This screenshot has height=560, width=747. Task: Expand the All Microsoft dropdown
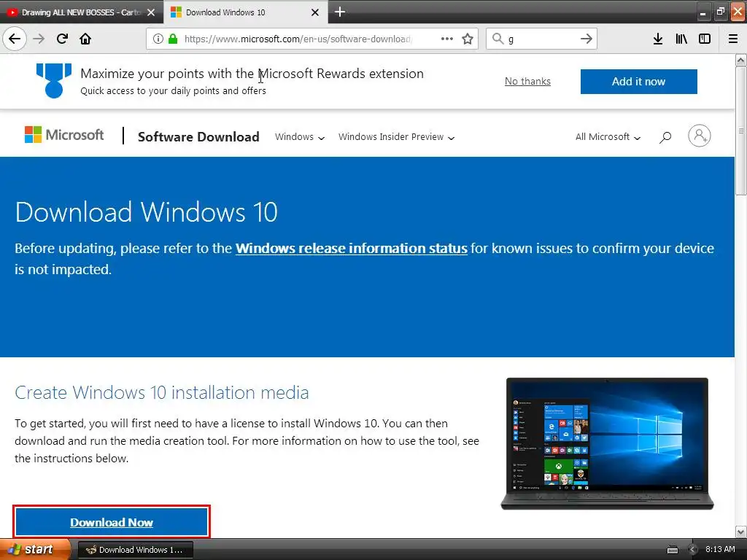click(608, 137)
